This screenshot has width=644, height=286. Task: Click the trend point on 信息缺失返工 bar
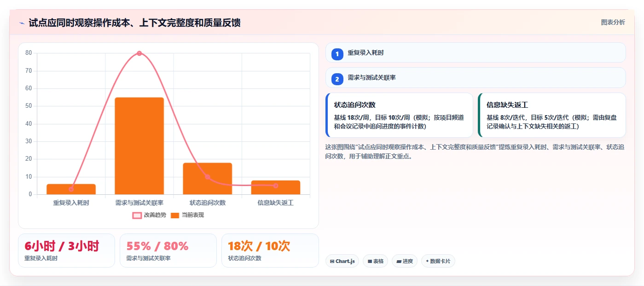(x=276, y=186)
